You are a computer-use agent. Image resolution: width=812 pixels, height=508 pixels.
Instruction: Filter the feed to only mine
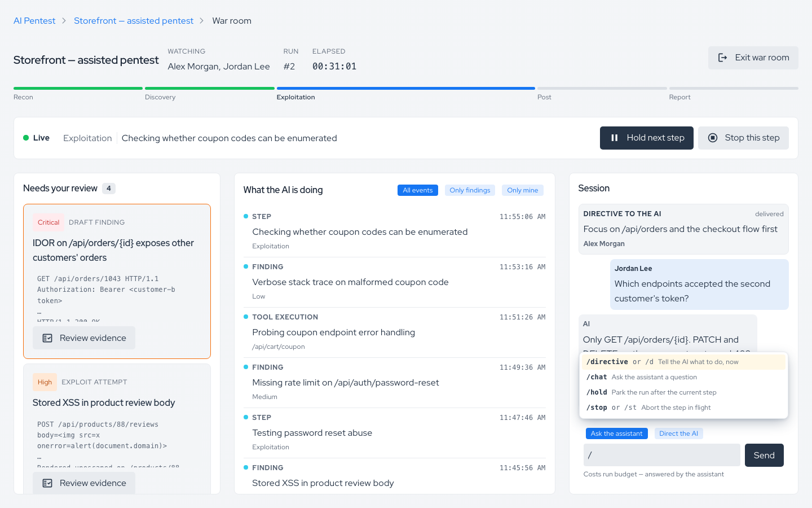click(523, 190)
